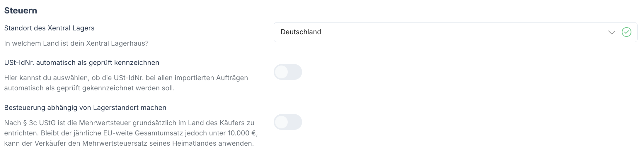Click the '§ 3c UStG' reference text
The image size is (644, 155).
38,123
